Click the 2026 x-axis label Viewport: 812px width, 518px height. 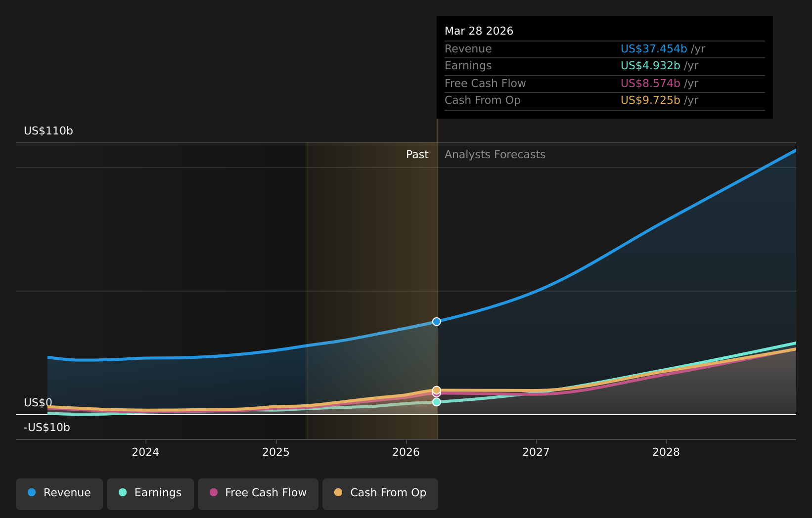[x=406, y=452]
